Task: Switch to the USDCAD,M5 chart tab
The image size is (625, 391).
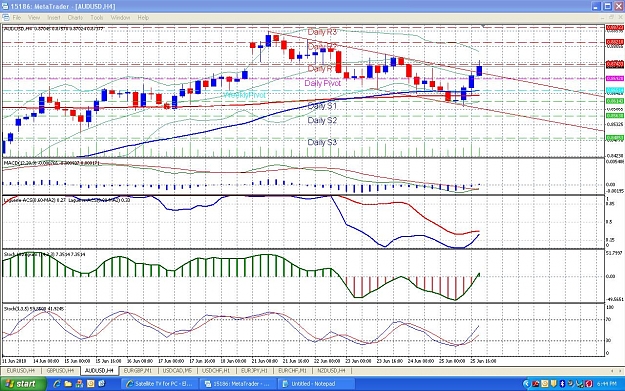Action: click(x=177, y=371)
